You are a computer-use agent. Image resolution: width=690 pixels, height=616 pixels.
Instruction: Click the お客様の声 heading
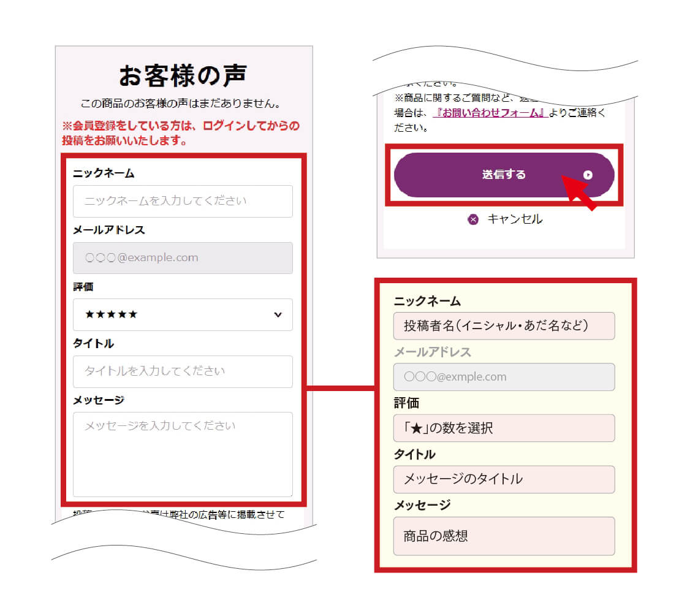click(183, 76)
